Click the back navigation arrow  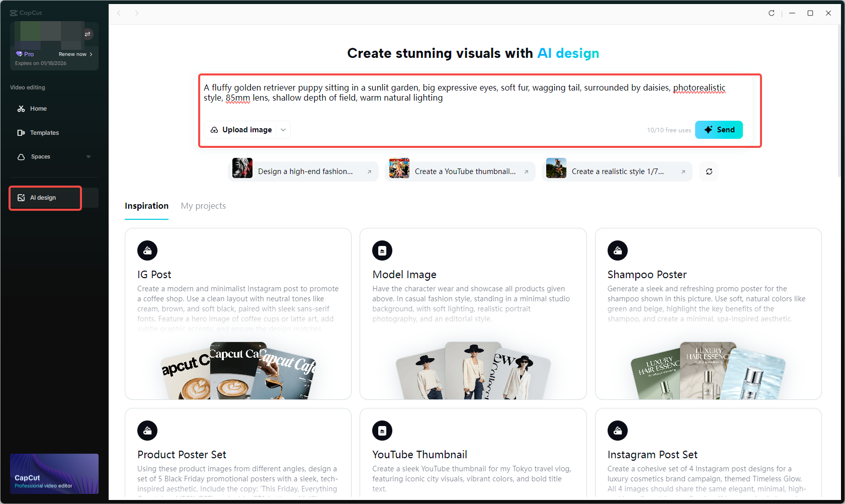click(x=119, y=13)
